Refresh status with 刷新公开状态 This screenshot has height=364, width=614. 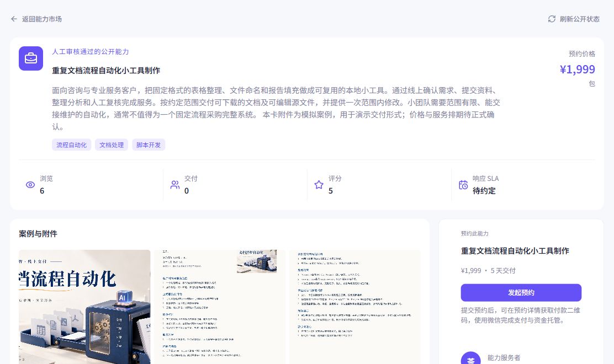(x=579, y=19)
